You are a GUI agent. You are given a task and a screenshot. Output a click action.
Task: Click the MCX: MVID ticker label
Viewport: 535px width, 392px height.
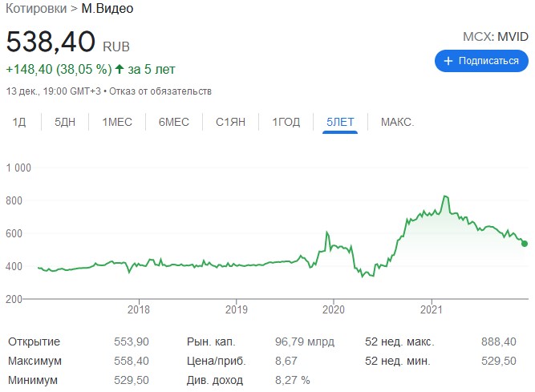tap(496, 36)
